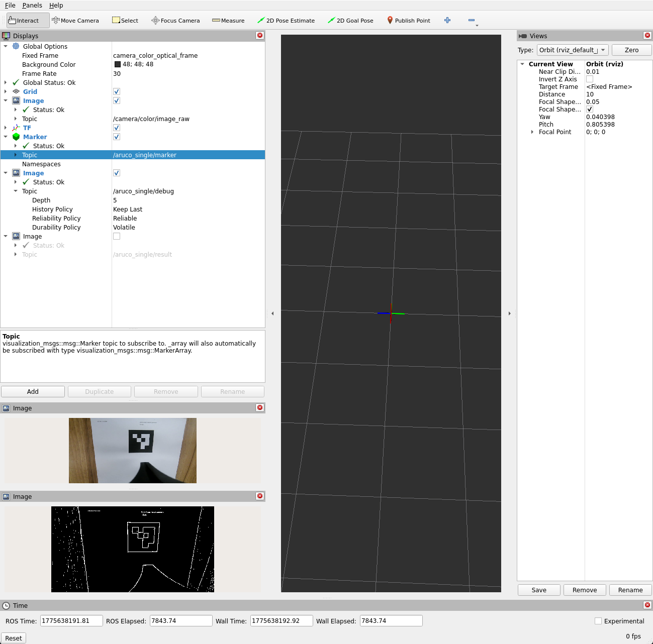Open the view Type dropdown
The image size is (653, 644).
click(x=573, y=50)
